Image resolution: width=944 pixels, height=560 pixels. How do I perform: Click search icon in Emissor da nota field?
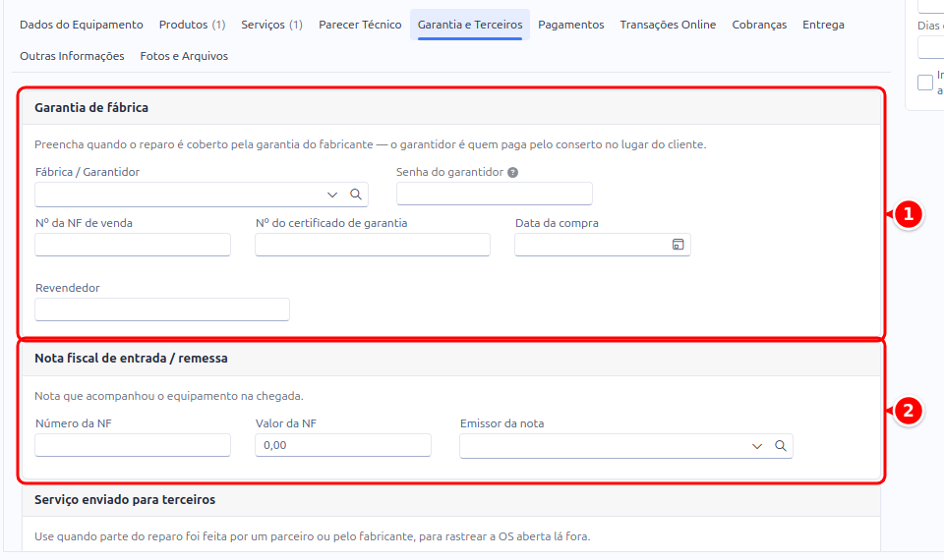coord(780,446)
